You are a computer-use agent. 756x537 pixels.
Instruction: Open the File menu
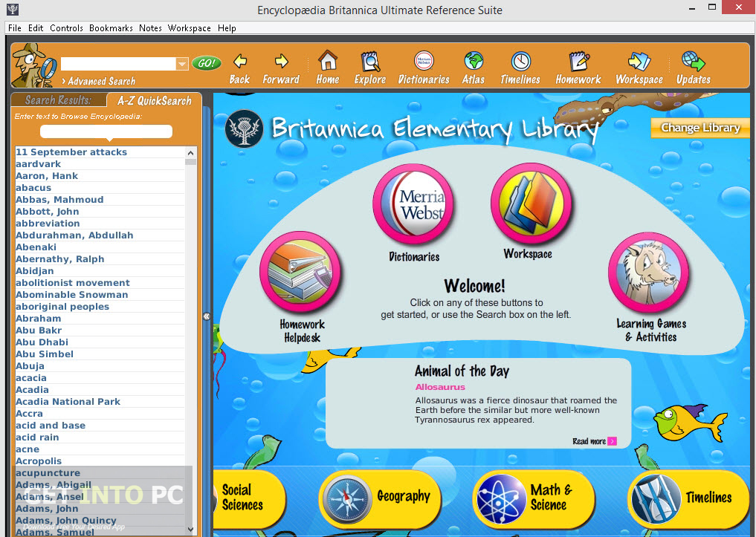[x=14, y=28]
